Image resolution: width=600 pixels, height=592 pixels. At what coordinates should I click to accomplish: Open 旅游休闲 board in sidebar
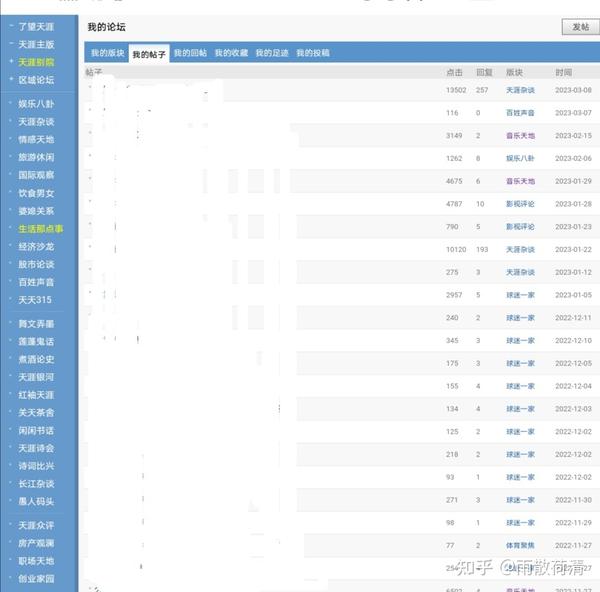(36, 157)
